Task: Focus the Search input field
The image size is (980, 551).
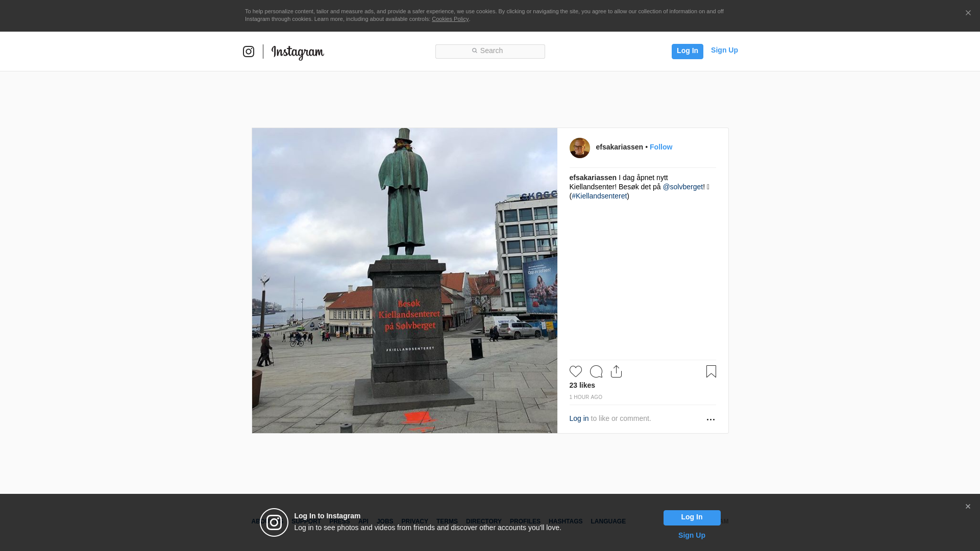Action: pos(490,52)
